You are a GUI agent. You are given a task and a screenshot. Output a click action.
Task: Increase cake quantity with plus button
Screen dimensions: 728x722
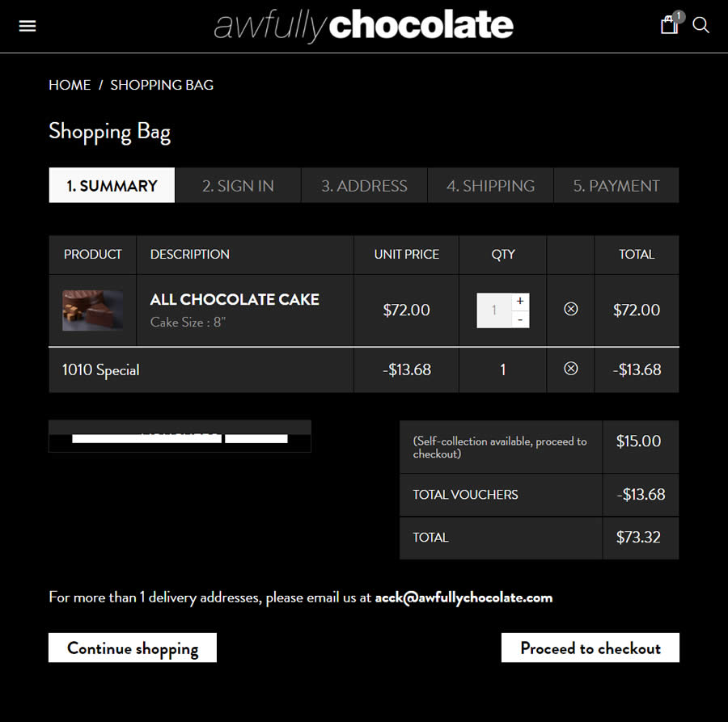(x=520, y=302)
